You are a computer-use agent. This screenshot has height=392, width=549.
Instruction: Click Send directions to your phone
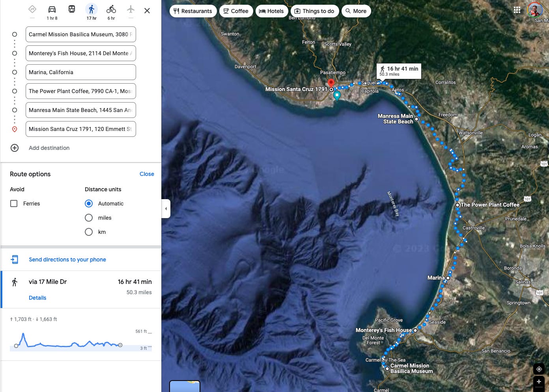pos(67,259)
